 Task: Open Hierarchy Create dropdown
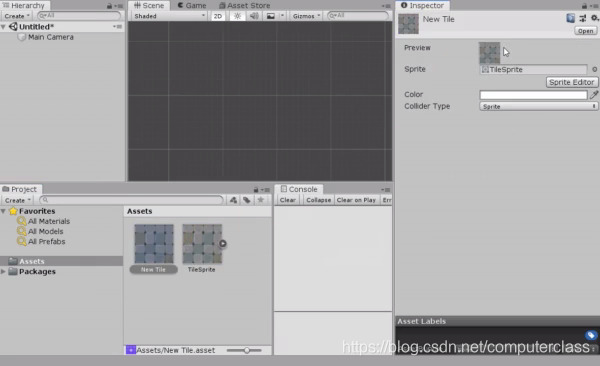pyautogui.click(x=17, y=16)
